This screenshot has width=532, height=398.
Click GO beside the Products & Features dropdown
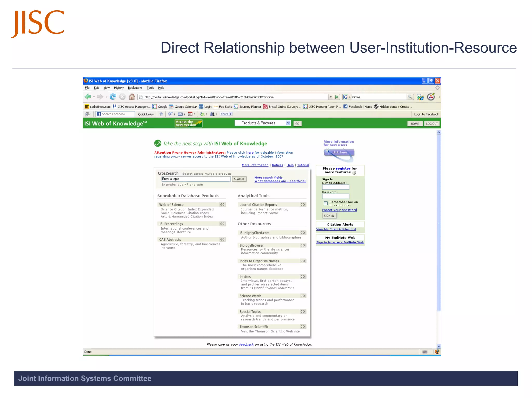pos(297,124)
